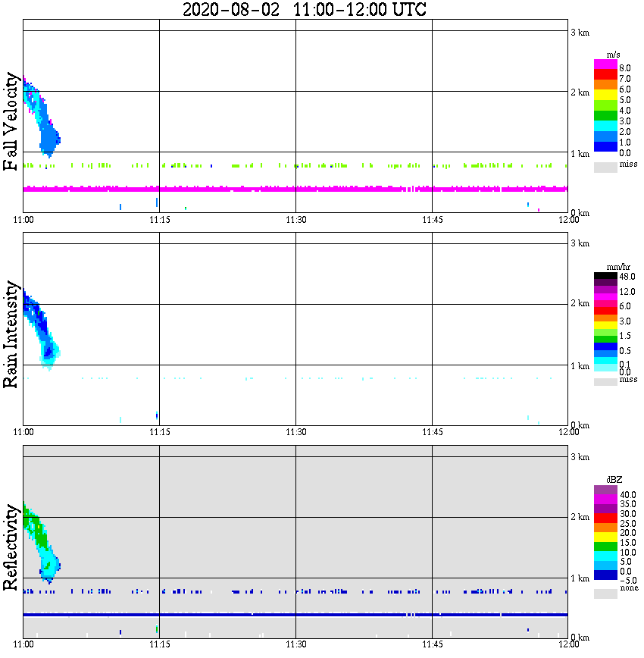Image resolution: width=644 pixels, height=658 pixels.
Task: Click the 3 km label on the Reflectivity plot
Action: [x=580, y=457]
